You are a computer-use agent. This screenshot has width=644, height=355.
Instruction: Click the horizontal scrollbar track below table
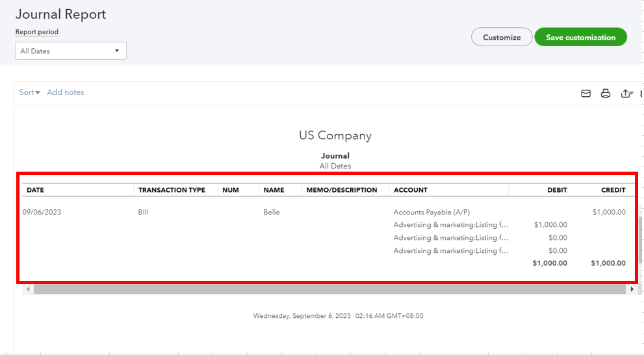325,289
